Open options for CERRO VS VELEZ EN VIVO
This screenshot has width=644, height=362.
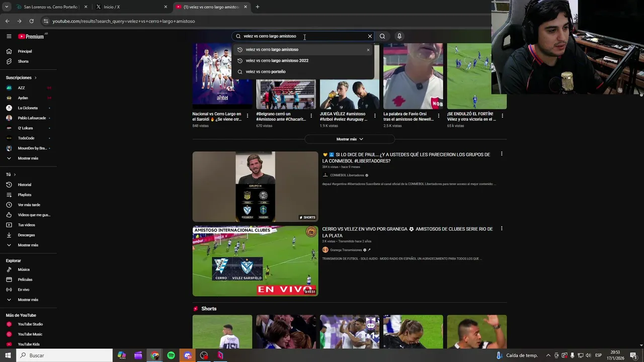(502, 228)
